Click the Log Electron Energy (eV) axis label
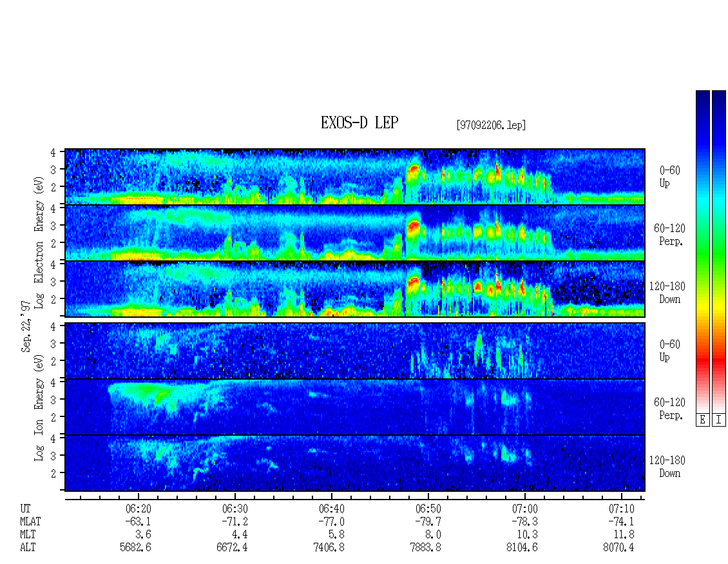728x564 pixels. point(39,242)
